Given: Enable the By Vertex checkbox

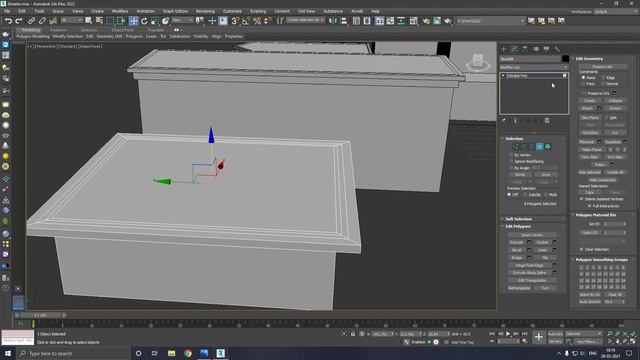Looking at the screenshot, I should point(511,155).
